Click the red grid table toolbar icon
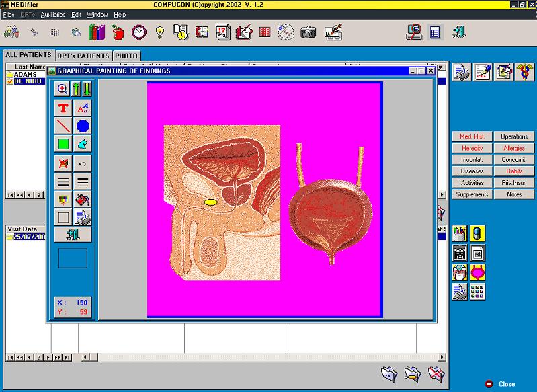This screenshot has height=392, width=537. (x=265, y=32)
